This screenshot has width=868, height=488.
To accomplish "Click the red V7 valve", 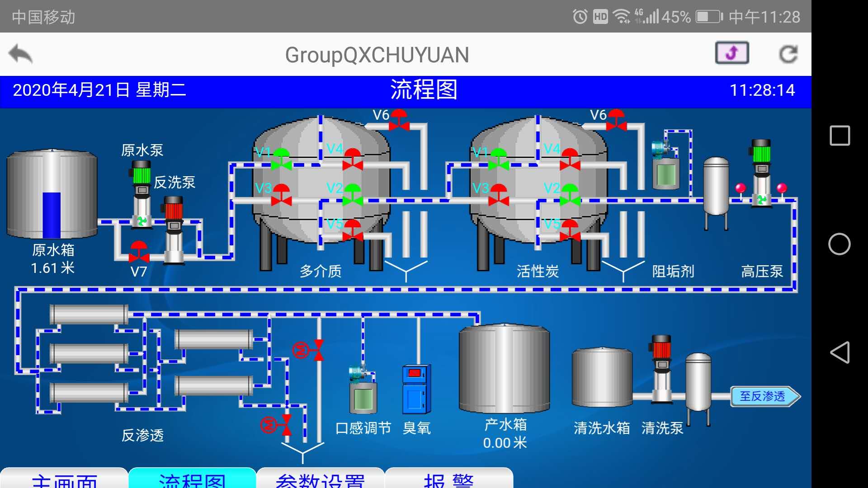I will click(139, 252).
